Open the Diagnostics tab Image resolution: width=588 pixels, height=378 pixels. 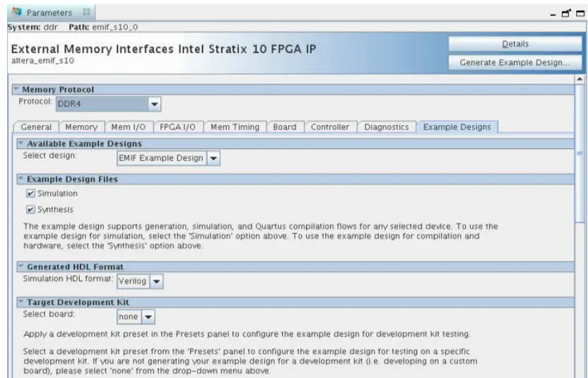tap(387, 127)
